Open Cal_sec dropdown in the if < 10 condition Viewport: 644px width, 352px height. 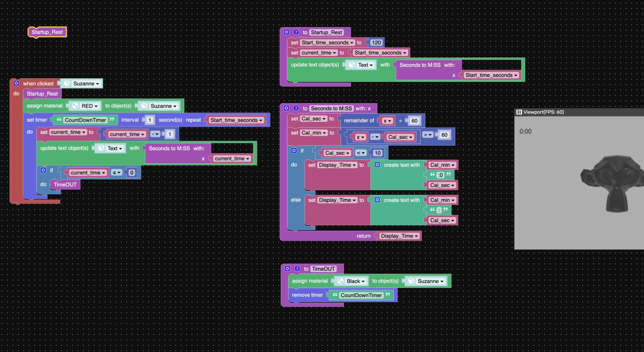click(x=337, y=153)
